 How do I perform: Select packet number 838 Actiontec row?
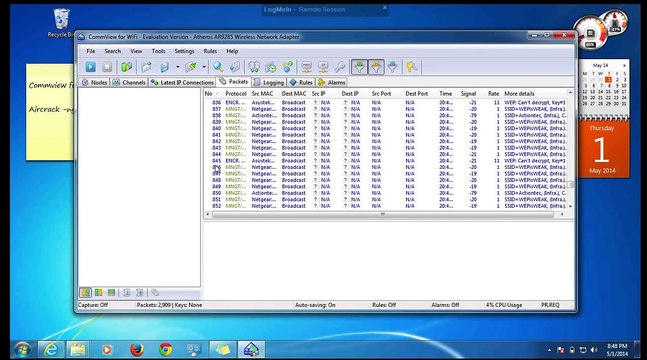click(x=385, y=116)
